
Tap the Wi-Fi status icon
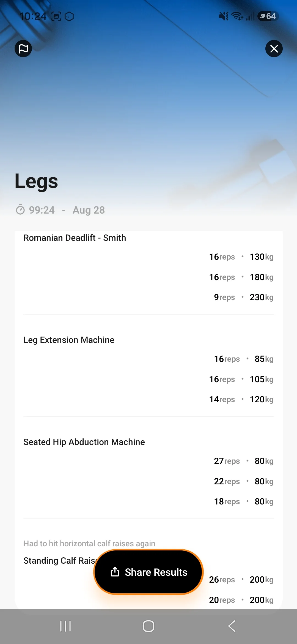tap(237, 17)
